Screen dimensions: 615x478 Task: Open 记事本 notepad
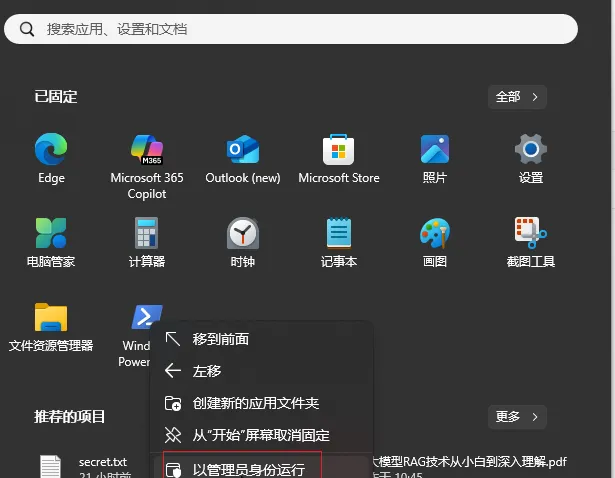[x=338, y=242]
